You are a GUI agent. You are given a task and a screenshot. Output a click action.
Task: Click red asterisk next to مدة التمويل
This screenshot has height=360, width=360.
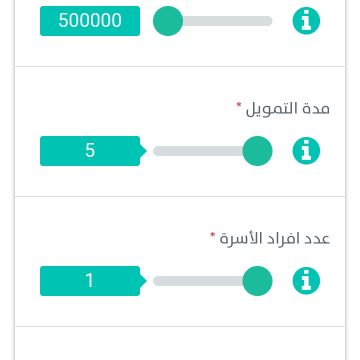(x=239, y=105)
